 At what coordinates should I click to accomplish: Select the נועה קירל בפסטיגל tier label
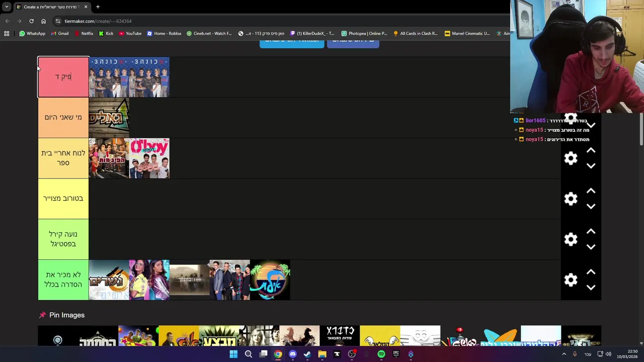pos(63,239)
